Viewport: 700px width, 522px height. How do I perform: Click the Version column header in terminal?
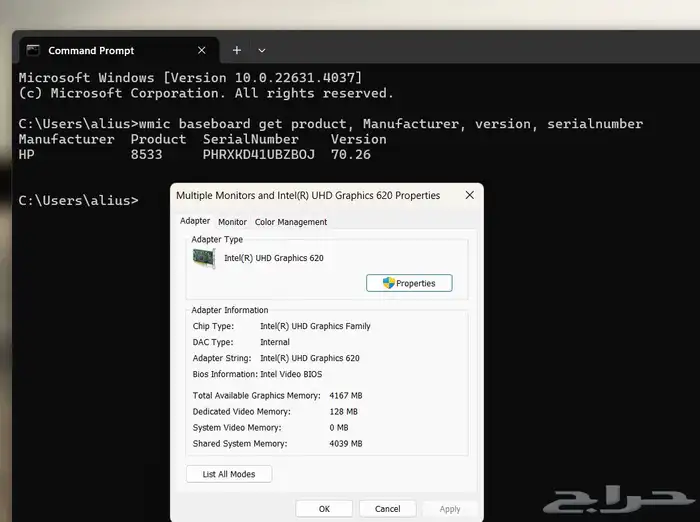click(x=359, y=139)
